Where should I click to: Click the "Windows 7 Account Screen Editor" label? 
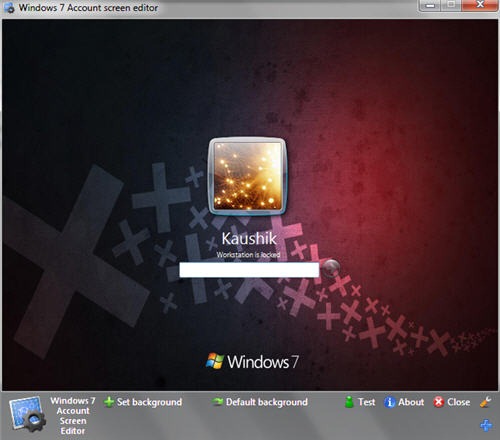pos(73,416)
